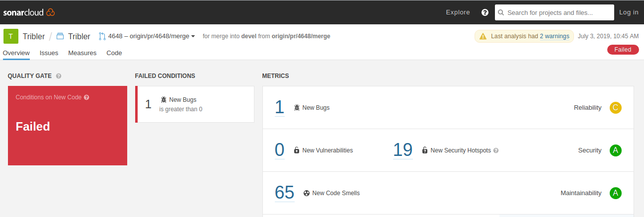
Task: Open Quality Gate help tooltip icon
Action: [59, 76]
